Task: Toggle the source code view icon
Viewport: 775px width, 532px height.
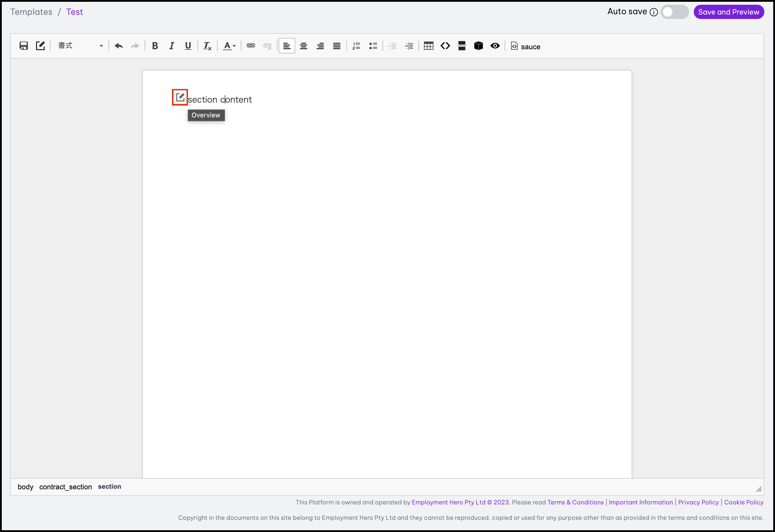Action: coord(445,46)
